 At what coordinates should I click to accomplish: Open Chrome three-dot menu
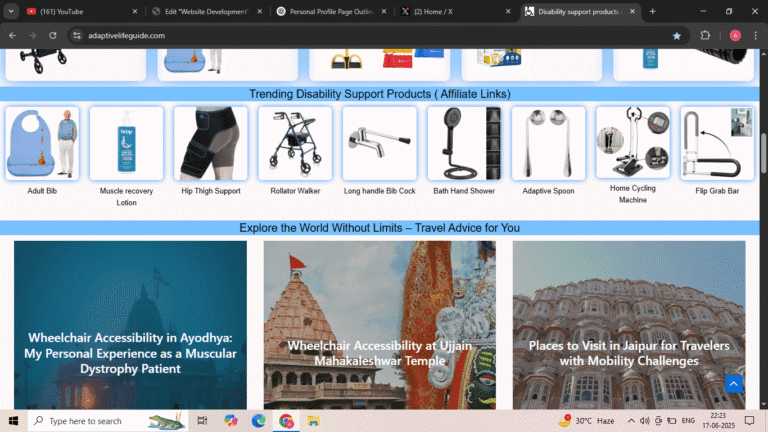tap(755, 35)
